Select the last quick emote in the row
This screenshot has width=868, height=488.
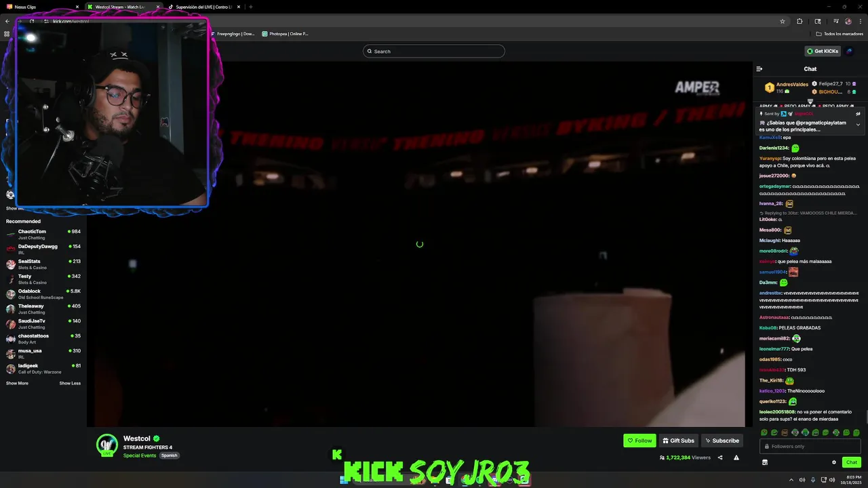[856, 432]
